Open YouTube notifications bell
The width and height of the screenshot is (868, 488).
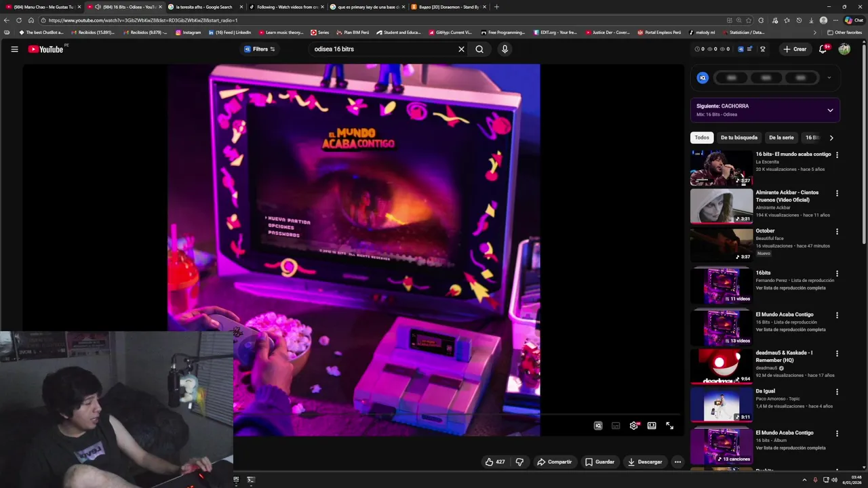823,49
